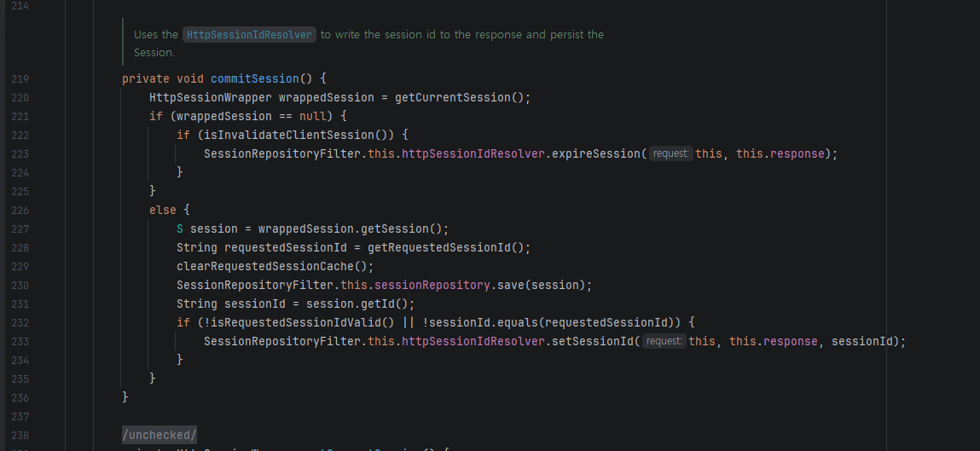Click this.response on line 223
The width and height of the screenshot is (980, 451).
click(x=780, y=153)
